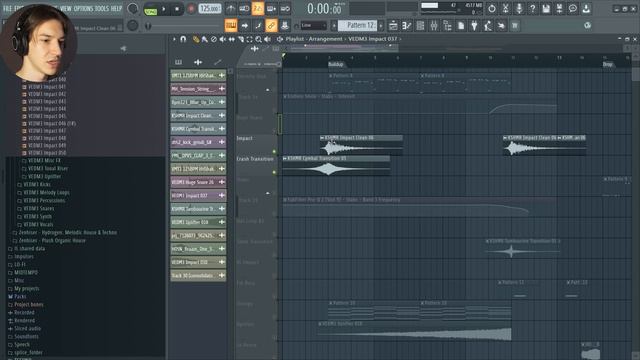Switch picker to automation clips tab
The width and height of the screenshot is (640, 360).
[218, 62]
